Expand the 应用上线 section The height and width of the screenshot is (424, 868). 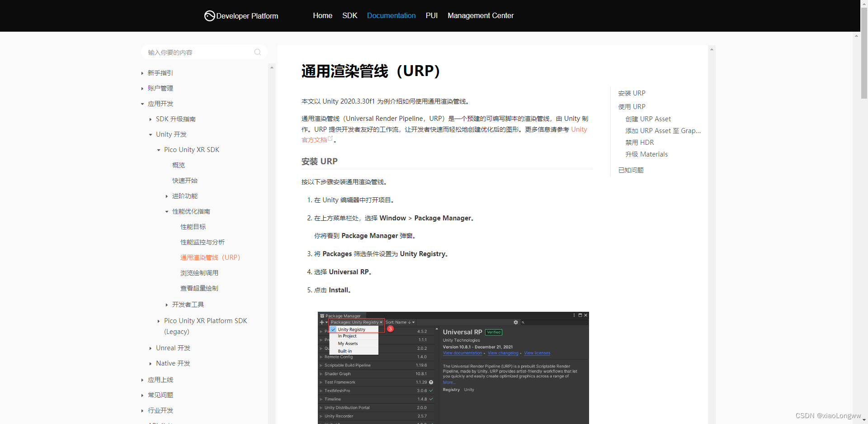(142, 380)
